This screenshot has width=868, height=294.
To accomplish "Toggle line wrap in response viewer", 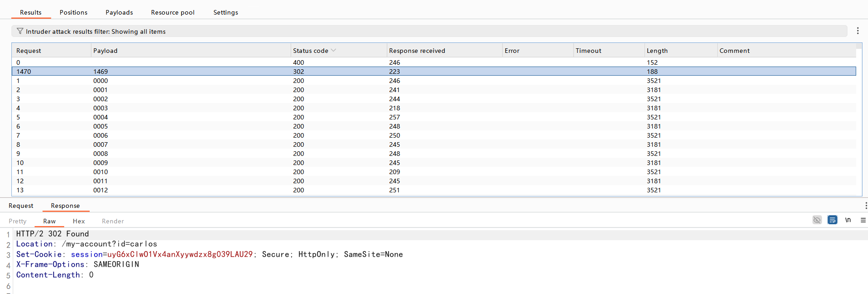I will tap(832, 220).
